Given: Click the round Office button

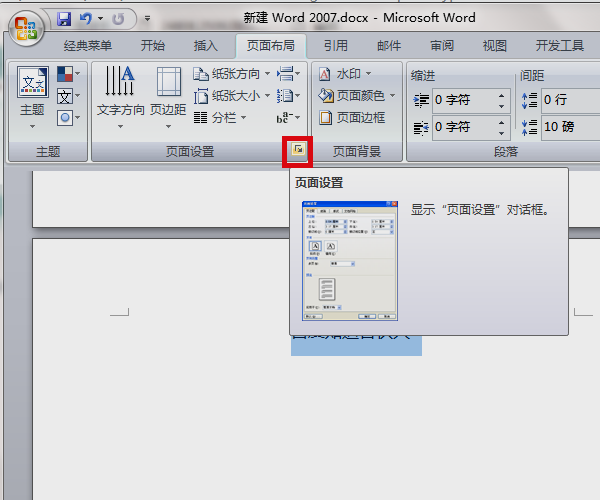Looking at the screenshot, I should pyautogui.click(x=26, y=29).
